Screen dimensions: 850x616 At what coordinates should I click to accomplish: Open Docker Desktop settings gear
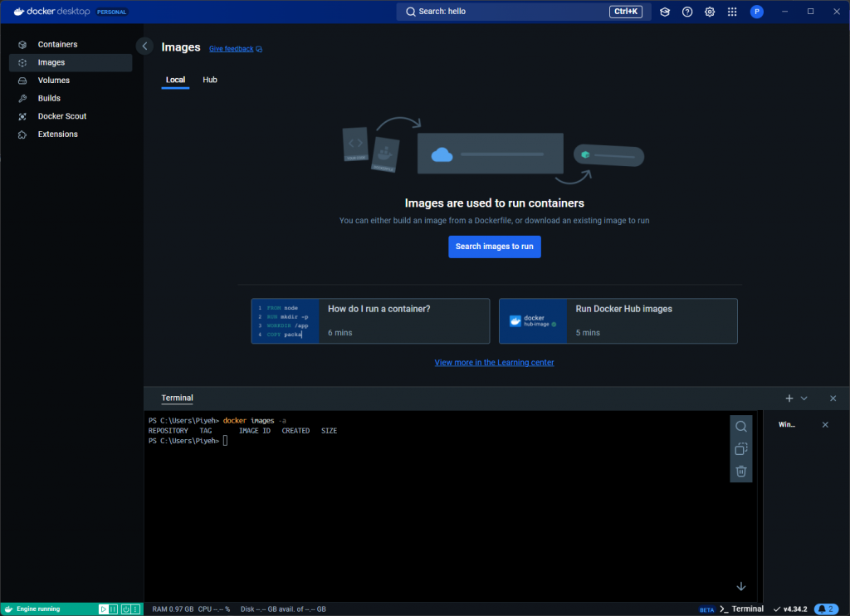coord(710,12)
